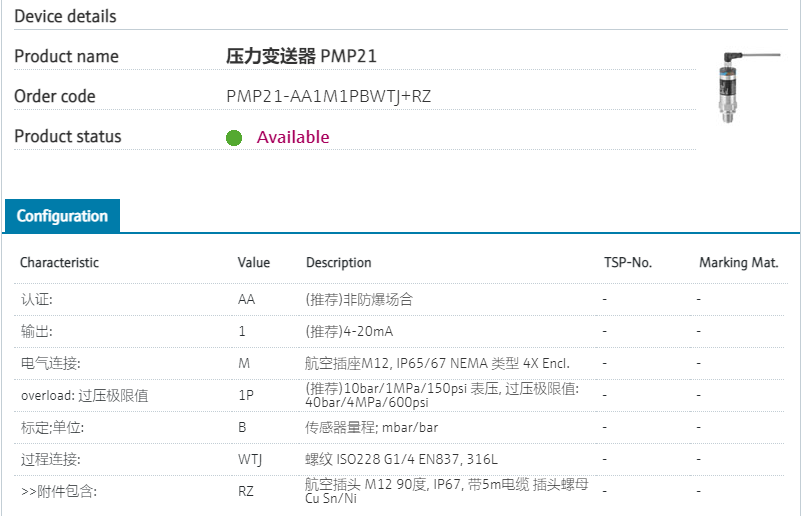Click the AA value cell

[246, 299]
